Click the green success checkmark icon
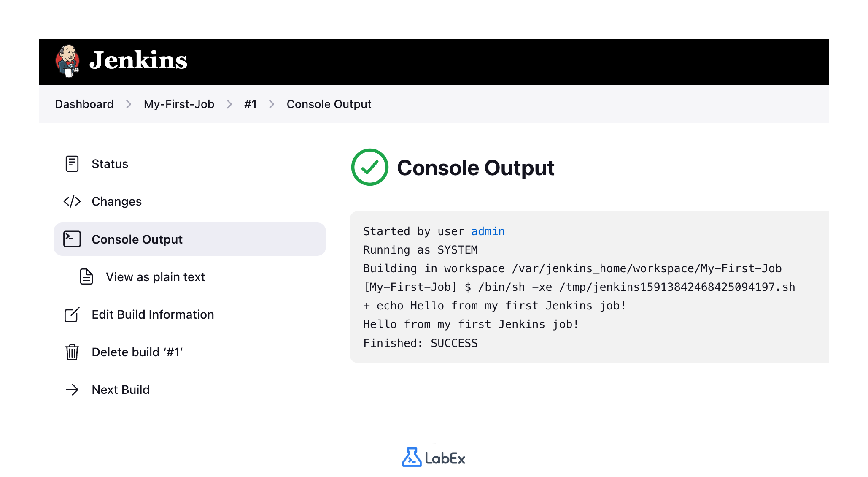Screen dimensions: 868x477 click(x=369, y=168)
